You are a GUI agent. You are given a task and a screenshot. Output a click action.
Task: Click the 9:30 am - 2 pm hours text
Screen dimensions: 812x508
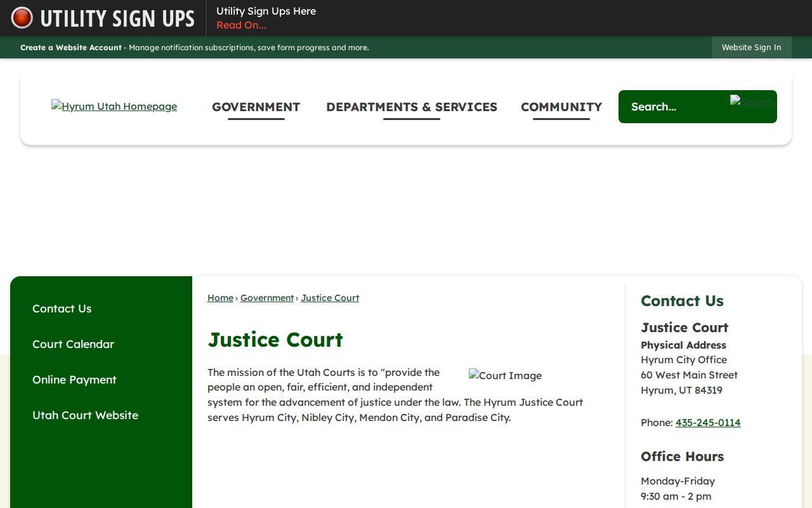coord(676,496)
